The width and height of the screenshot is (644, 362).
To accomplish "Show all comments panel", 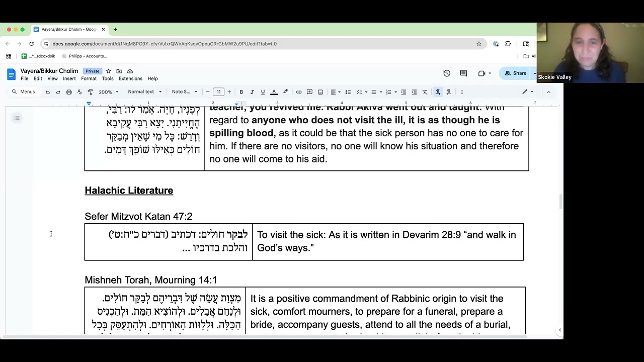I will [x=463, y=73].
